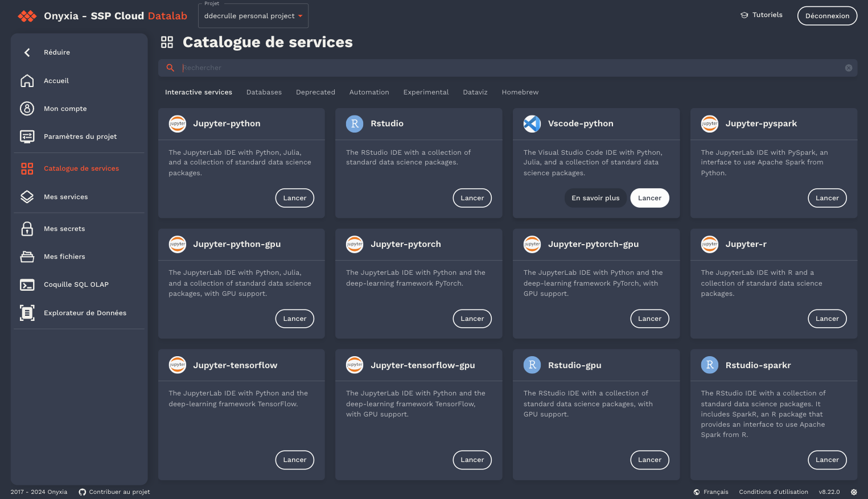Image resolution: width=868 pixels, height=499 pixels.
Task: Clear search with the circular X icon
Action: [848, 68]
